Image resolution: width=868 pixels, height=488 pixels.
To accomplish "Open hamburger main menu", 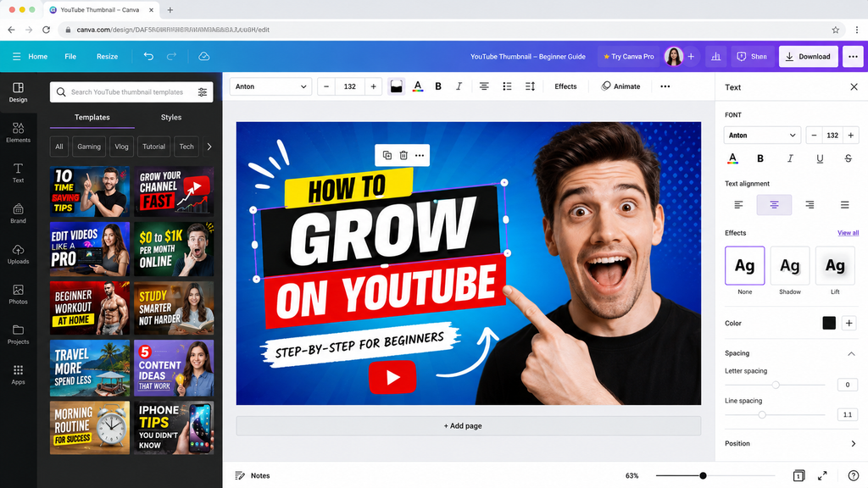I will (x=17, y=57).
